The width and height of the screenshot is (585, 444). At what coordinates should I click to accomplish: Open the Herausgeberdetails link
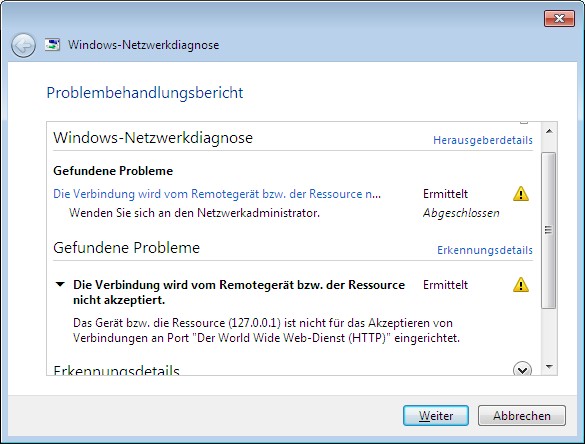coord(483,140)
